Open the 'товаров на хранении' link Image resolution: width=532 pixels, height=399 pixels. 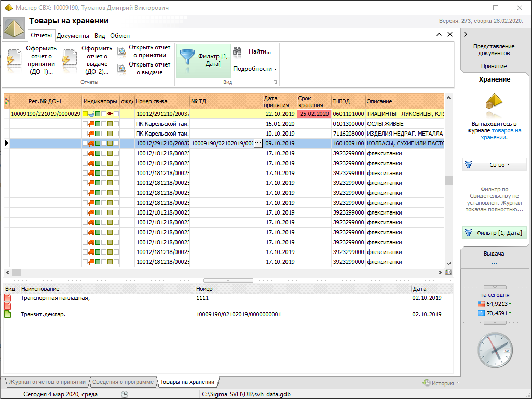click(x=500, y=134)
